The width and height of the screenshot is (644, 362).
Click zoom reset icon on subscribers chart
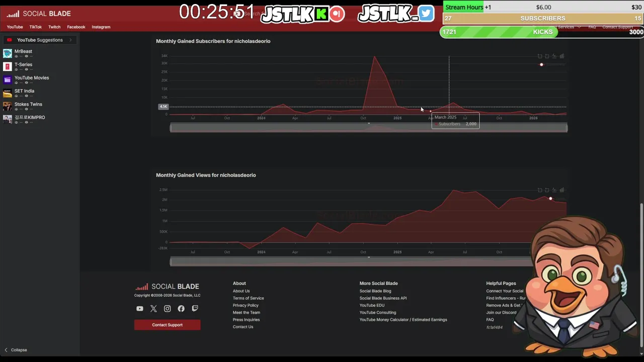pos(547,56)
